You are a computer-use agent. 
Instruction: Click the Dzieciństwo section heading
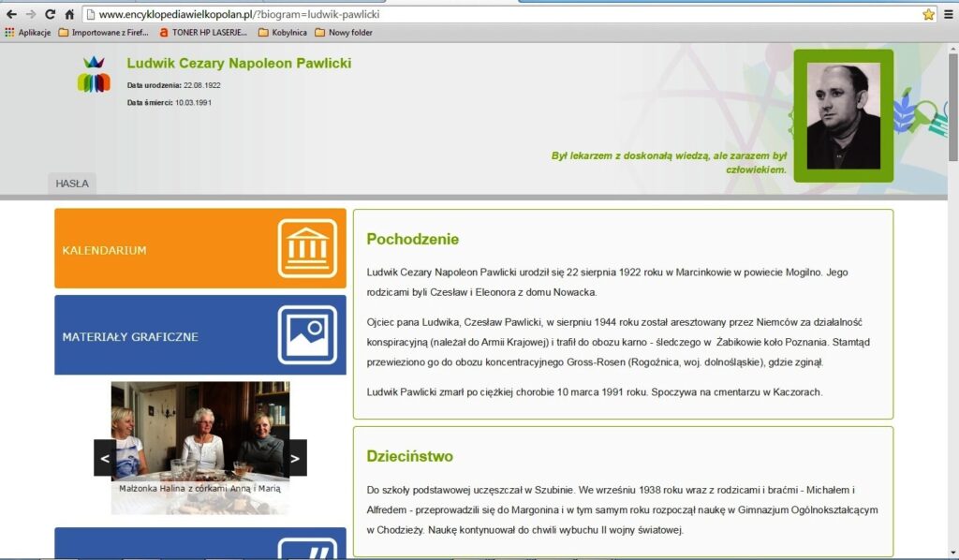click(410, 456)
